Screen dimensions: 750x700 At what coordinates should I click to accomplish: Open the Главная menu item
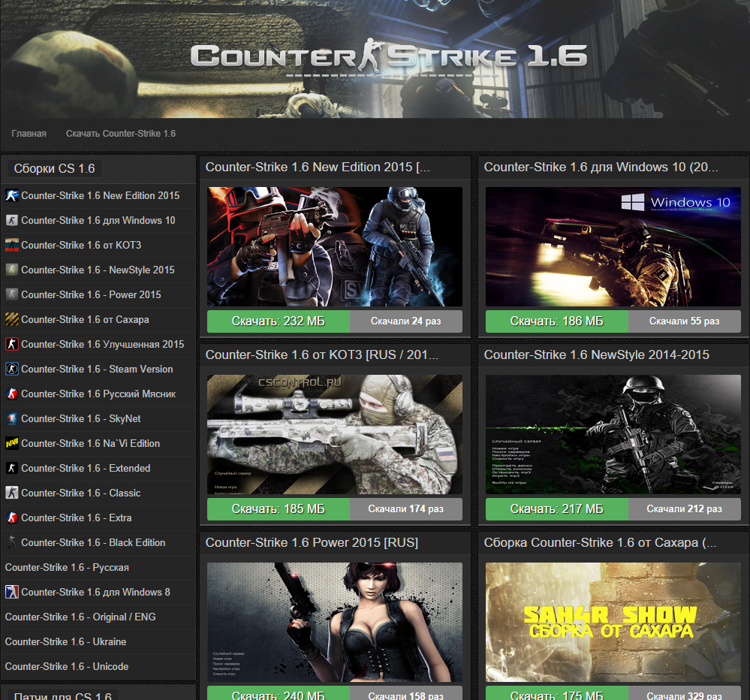(x=29, y=134)
